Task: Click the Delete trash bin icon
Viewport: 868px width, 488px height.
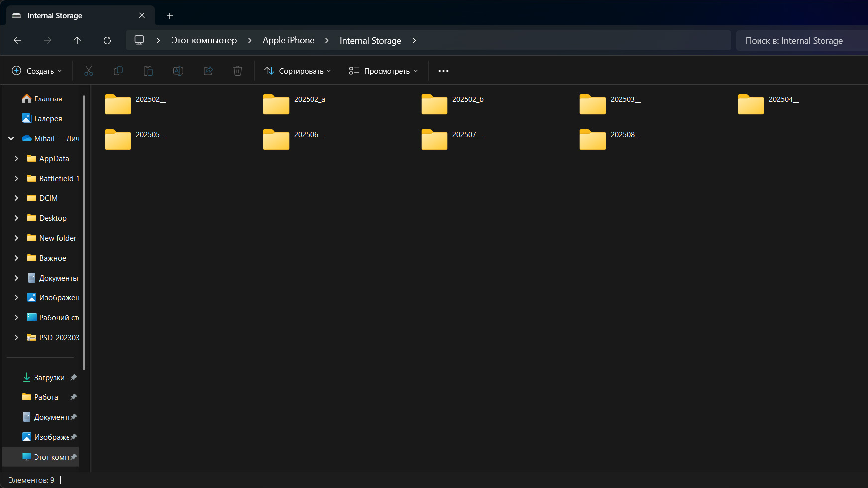Action: click(238, 71)
